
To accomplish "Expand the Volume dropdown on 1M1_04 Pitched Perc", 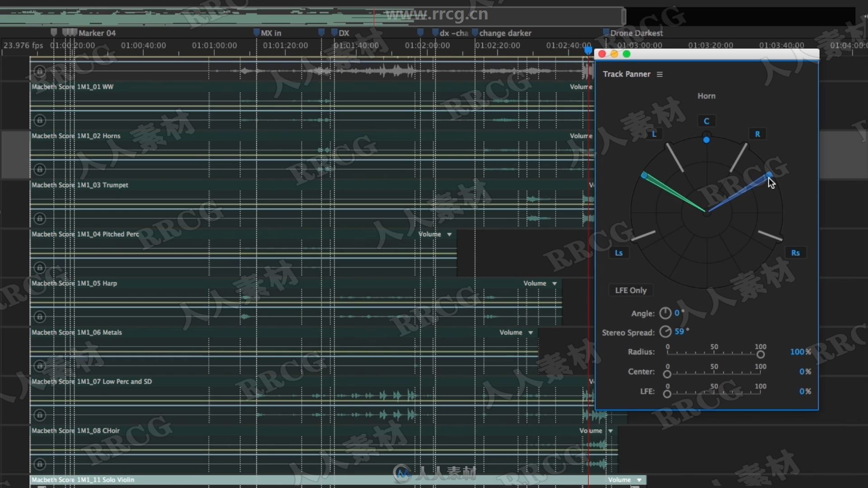I will pyautogui.click(x=449, y=234).
